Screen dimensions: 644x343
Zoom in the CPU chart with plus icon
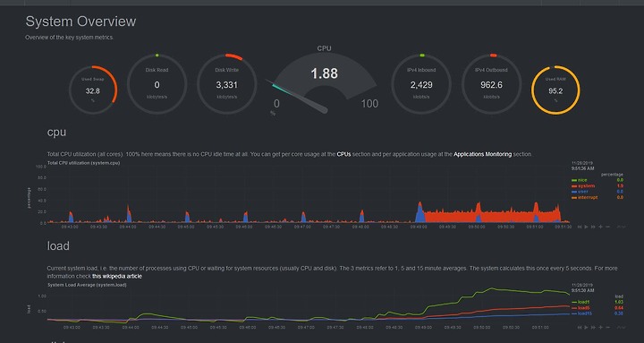pyautogui.click(x=600, y=227)
